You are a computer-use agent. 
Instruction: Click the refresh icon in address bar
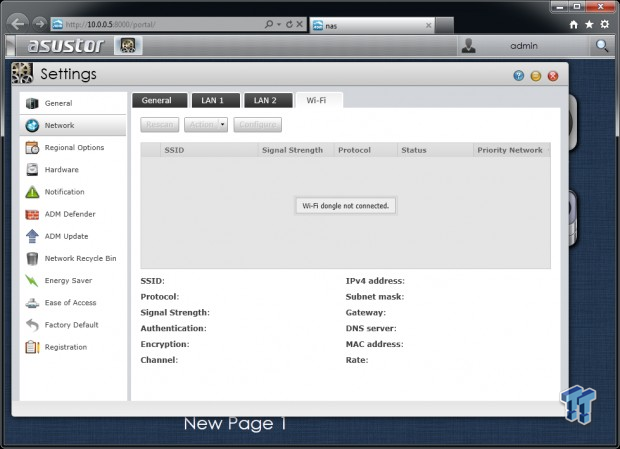point(289,24)
